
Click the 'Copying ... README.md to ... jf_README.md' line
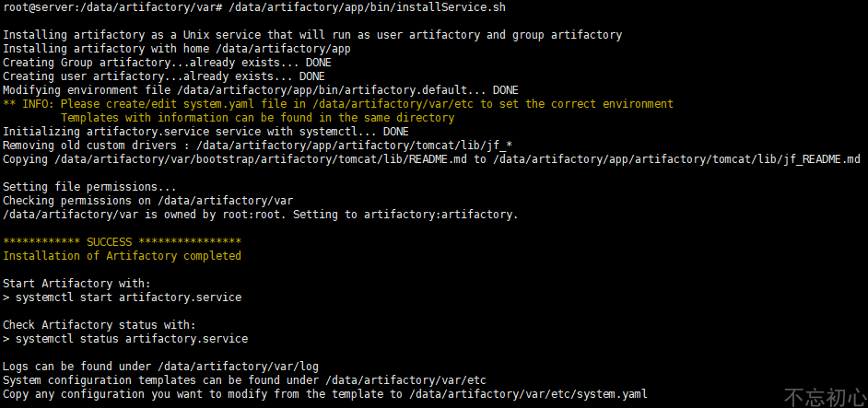[x=432, y=159]
